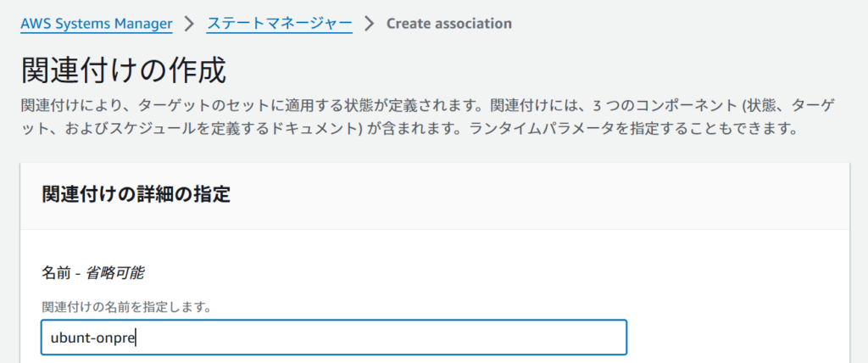Click the chevron after AWS Systems Manager

(x=190, y=24)
